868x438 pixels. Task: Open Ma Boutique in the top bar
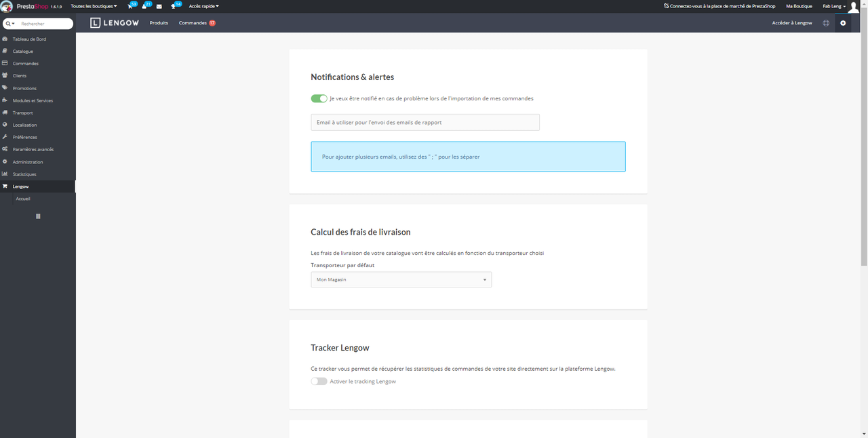click(798, 6)
